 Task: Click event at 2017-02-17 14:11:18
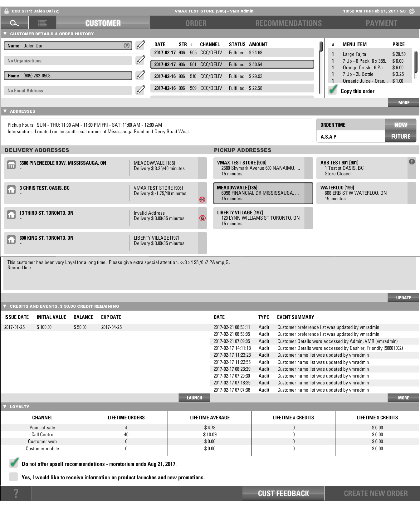click(315, 348)
